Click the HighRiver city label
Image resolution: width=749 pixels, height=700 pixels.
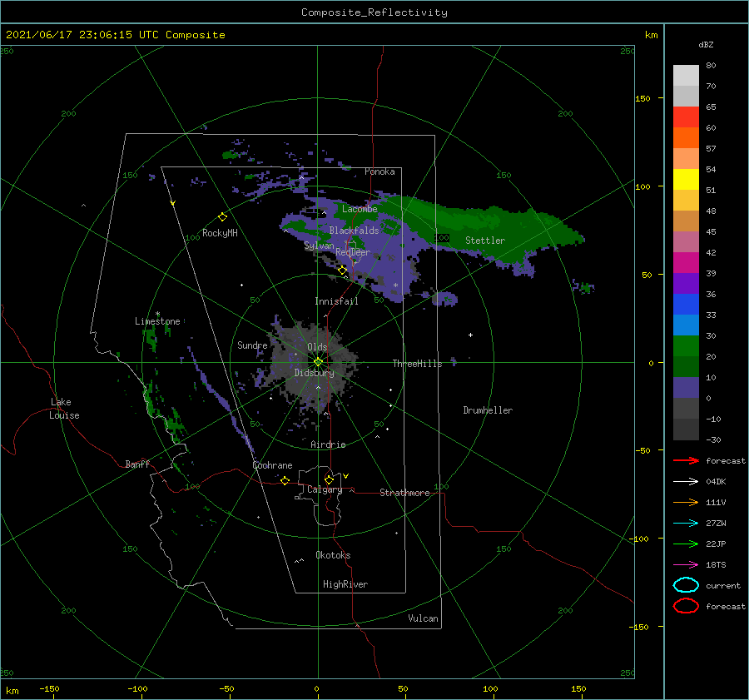point(345,584)
